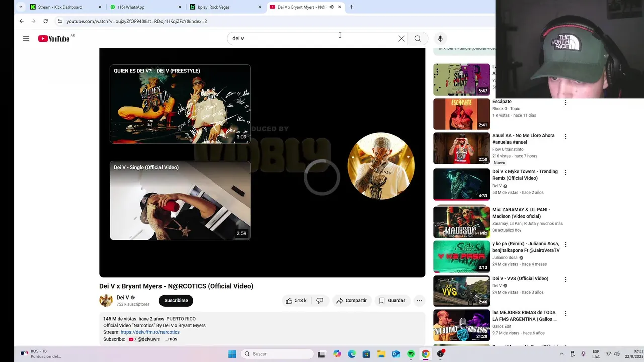Play suggested QUIEN ES DEI V freestyle card

click(180, 104)
